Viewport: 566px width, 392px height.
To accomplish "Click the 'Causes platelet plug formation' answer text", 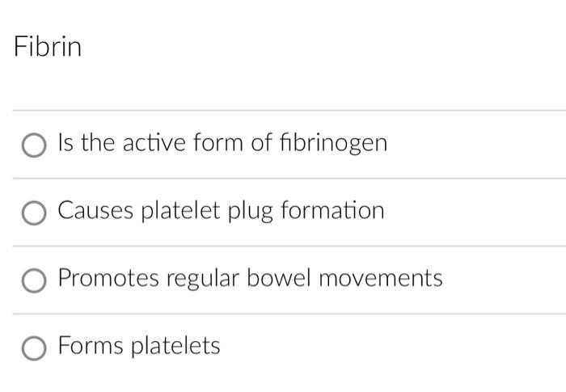I will [x=221, y=210].
